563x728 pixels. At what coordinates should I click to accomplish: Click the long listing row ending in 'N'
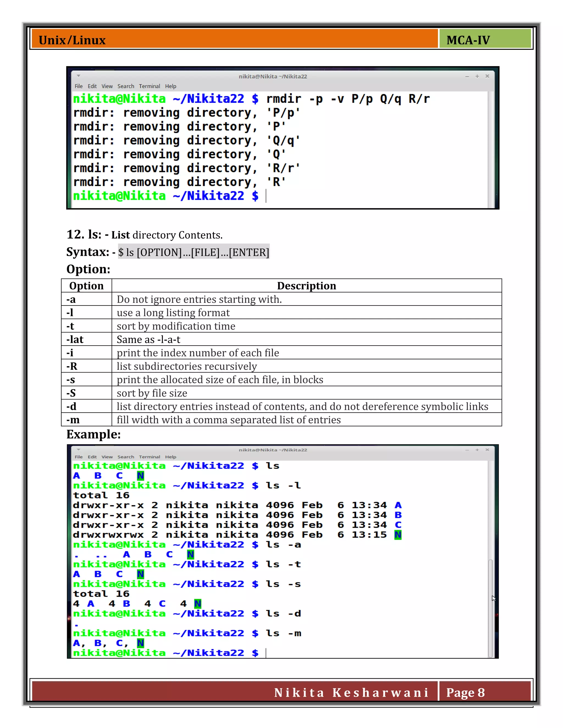(x=237, y=535)
